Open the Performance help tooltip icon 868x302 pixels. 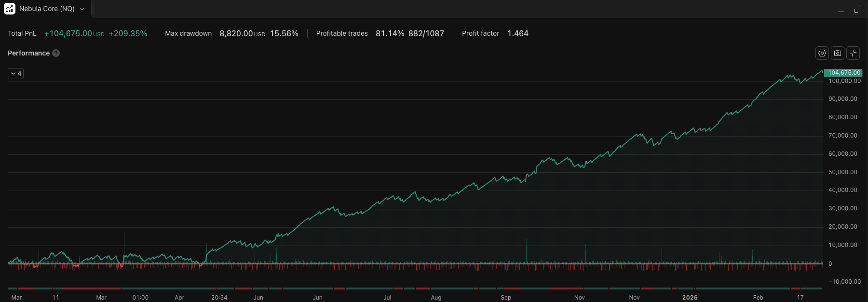point(56,53)
